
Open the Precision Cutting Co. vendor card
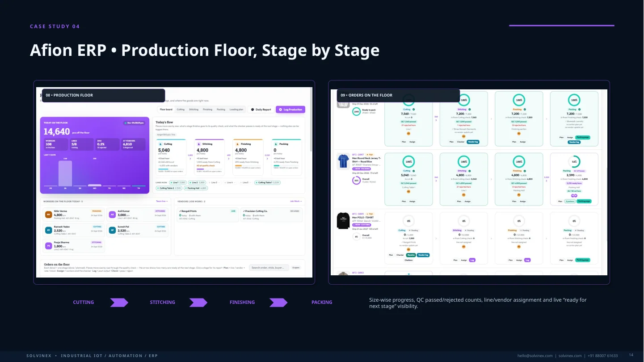click(x=271, y=215)
